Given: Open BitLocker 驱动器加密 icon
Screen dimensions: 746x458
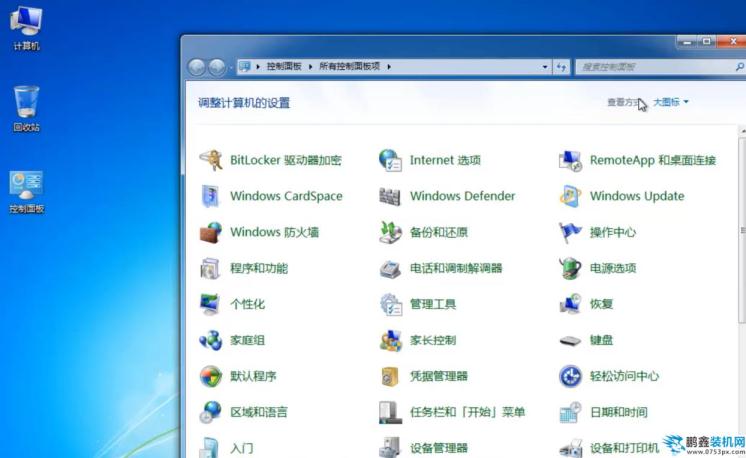Looking at the screenshot, I should click(x=211, y=160).
